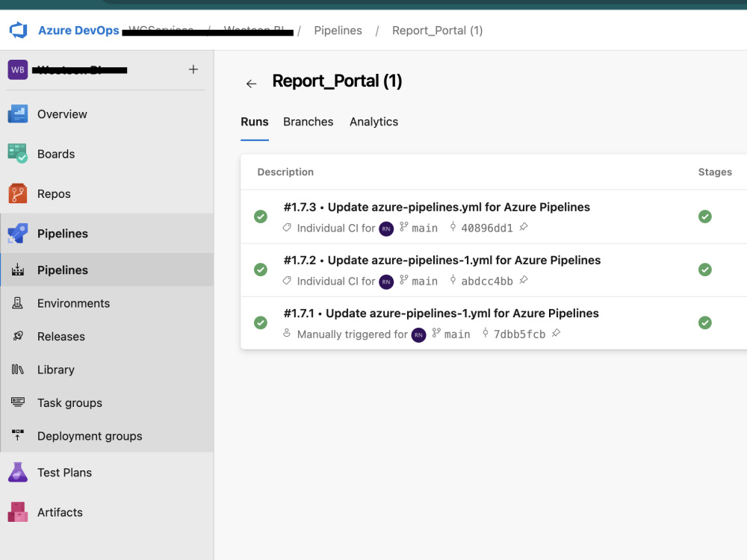Open the Analytics tab
The height and width of the screenshot is (560, 747).
[x=373, y=122]
